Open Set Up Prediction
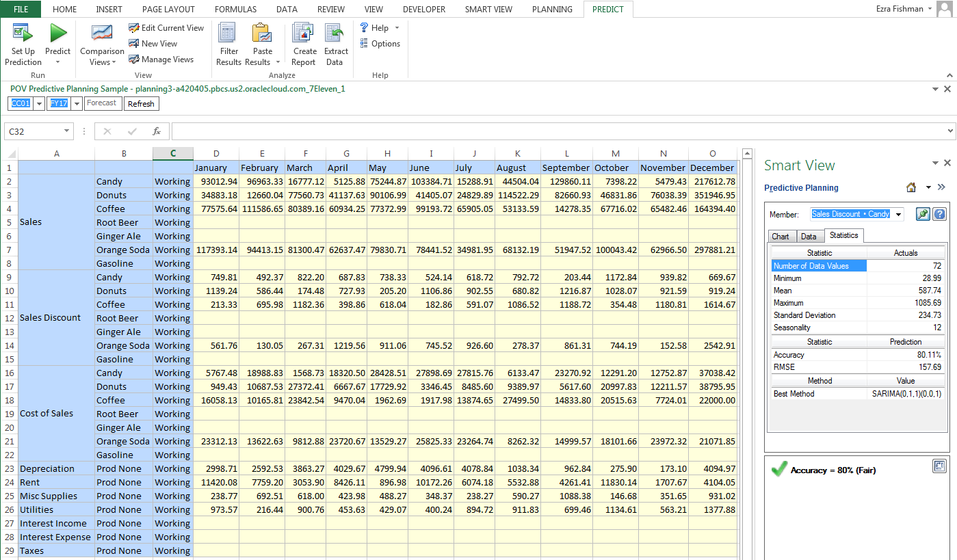This screenshot has height=560, width=957. (x=22, y=42)
